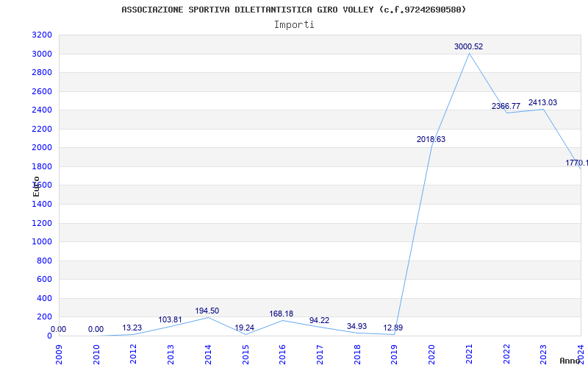Select the 103.81 data label
The height and width of the screenshot is (368, 588).
[x=170, y=320]
